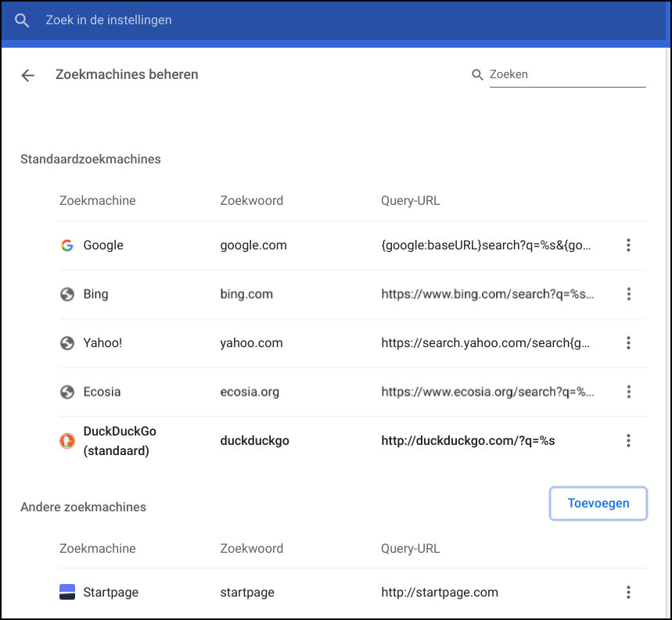The image size is (672, 620).
Task: Click the startpage keyword
Action: pyautogui.click(x=247, y=593)
